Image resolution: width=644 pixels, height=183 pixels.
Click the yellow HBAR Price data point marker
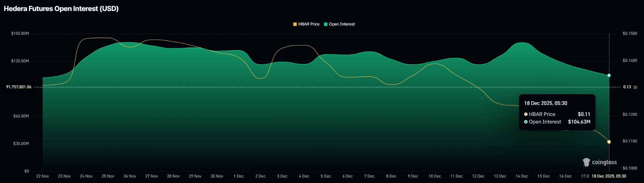609,142
